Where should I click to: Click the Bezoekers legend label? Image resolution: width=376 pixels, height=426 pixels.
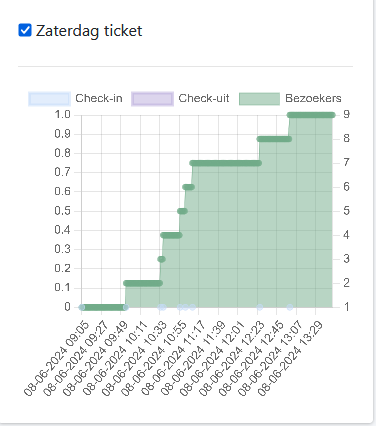click(x=313, y=98)
